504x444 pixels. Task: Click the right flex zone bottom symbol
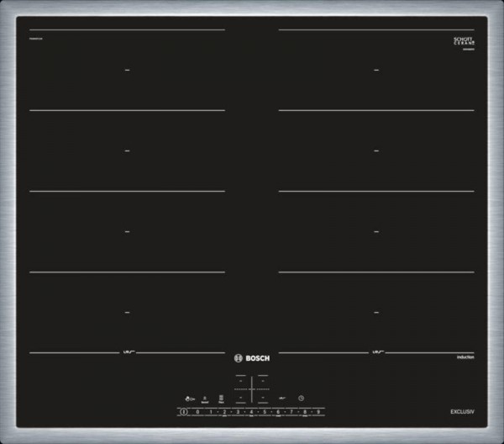coord(376,352)
